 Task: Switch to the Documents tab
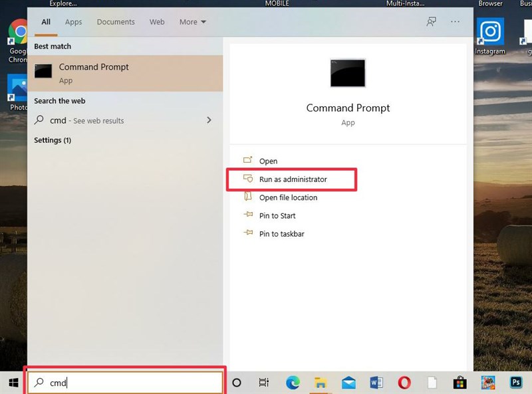[116, 22]
